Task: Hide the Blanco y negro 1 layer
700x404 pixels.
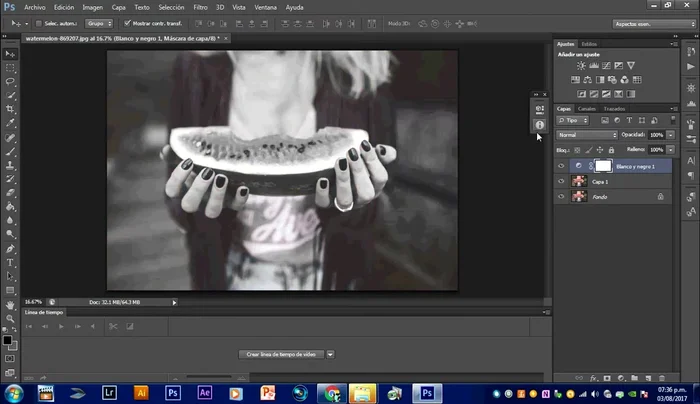Action: coord(561,166)
